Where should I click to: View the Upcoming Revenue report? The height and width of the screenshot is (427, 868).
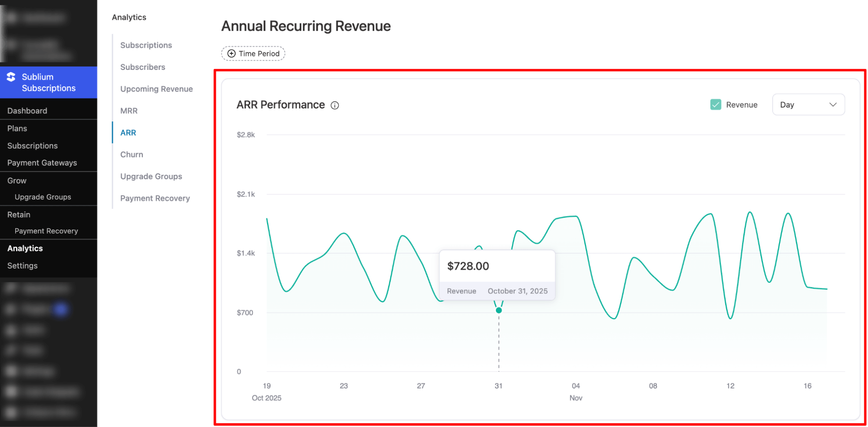156,89
